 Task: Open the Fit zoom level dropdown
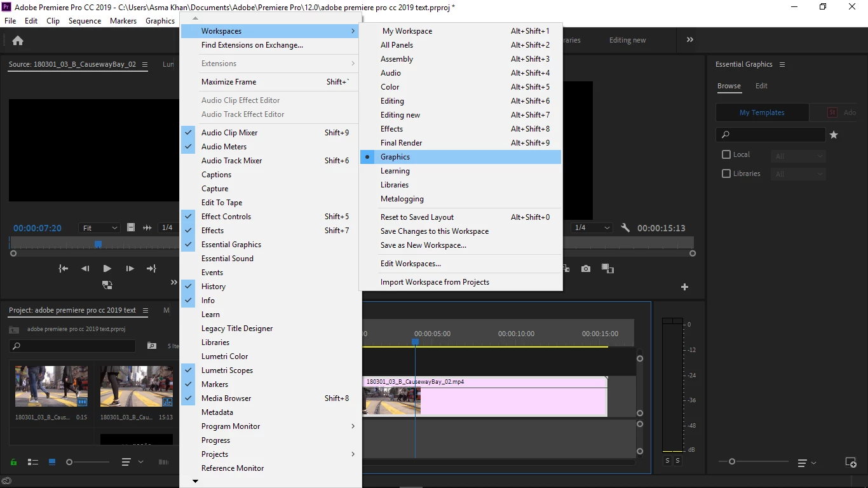point(100,227)
